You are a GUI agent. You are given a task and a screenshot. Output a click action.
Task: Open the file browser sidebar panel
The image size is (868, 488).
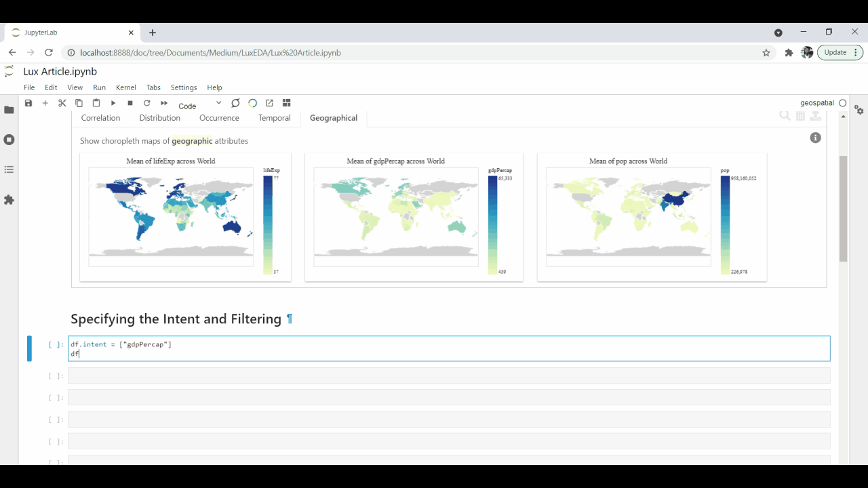pos(9,110)
